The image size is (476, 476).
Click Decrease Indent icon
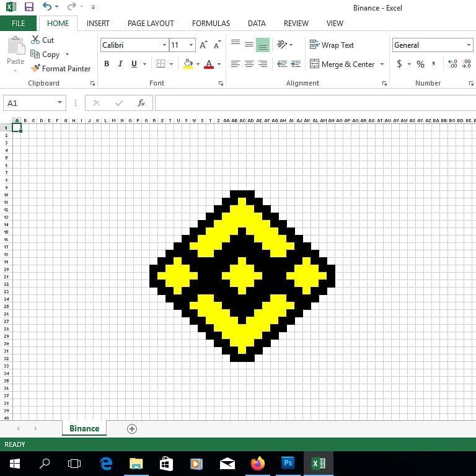(282, 64)
